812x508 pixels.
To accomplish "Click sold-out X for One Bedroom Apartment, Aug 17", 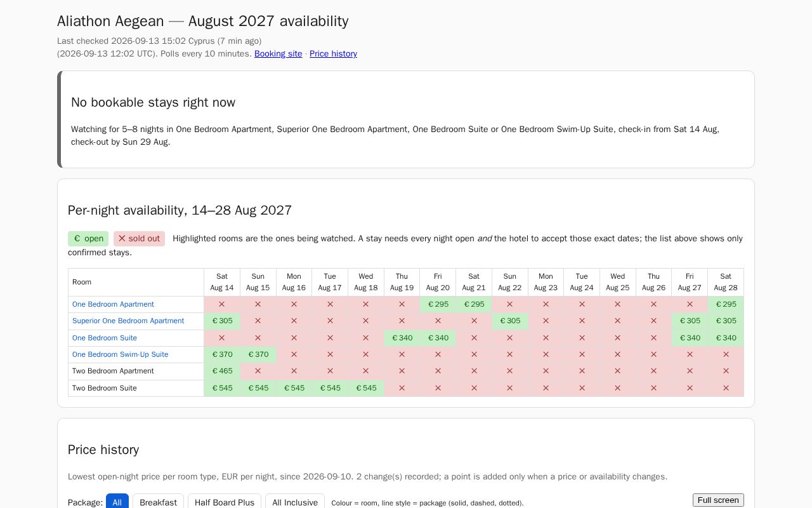I will tap(330, 304).
